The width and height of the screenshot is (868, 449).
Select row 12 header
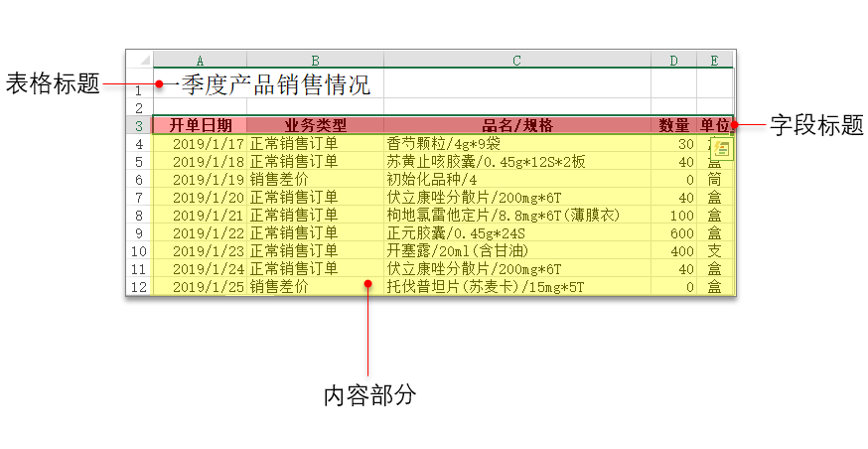click(139, 286)
